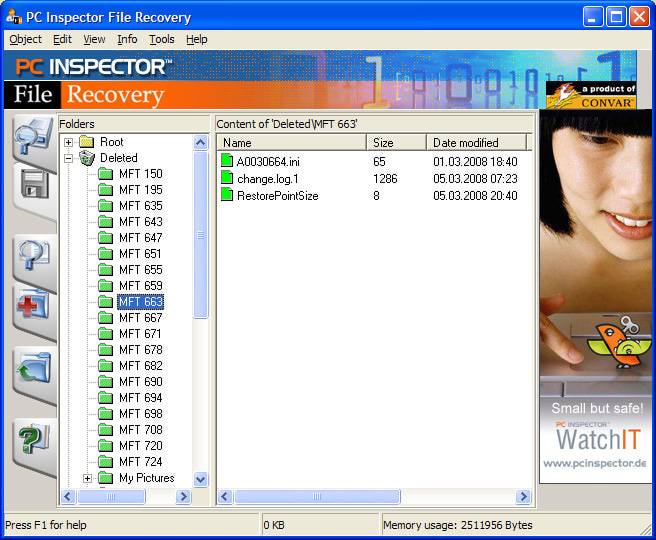
Task: Expand the Root folder node
Action: [68, 142]
